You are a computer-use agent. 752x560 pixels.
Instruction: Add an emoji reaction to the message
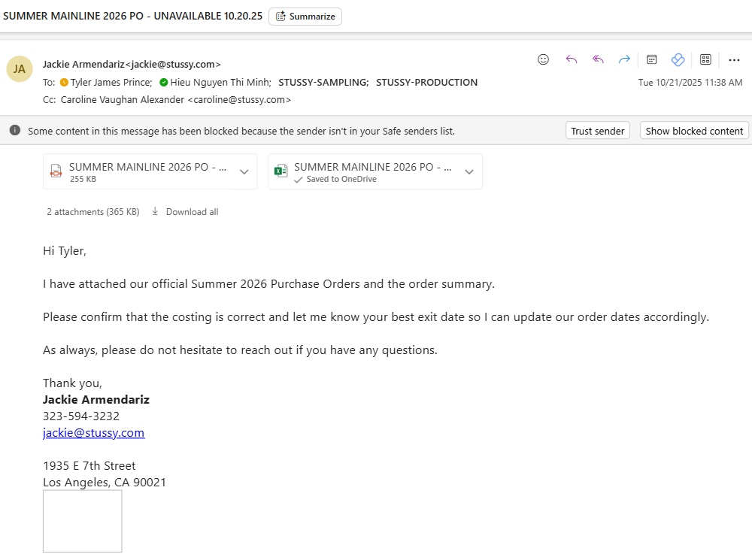(543, 59)
